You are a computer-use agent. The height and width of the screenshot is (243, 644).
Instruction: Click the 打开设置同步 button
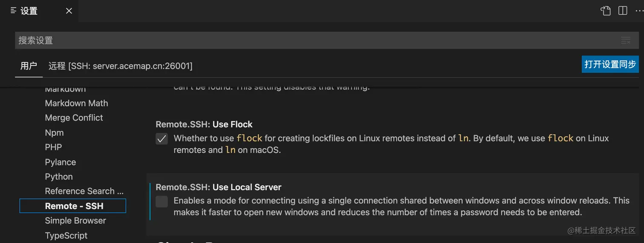610,64
